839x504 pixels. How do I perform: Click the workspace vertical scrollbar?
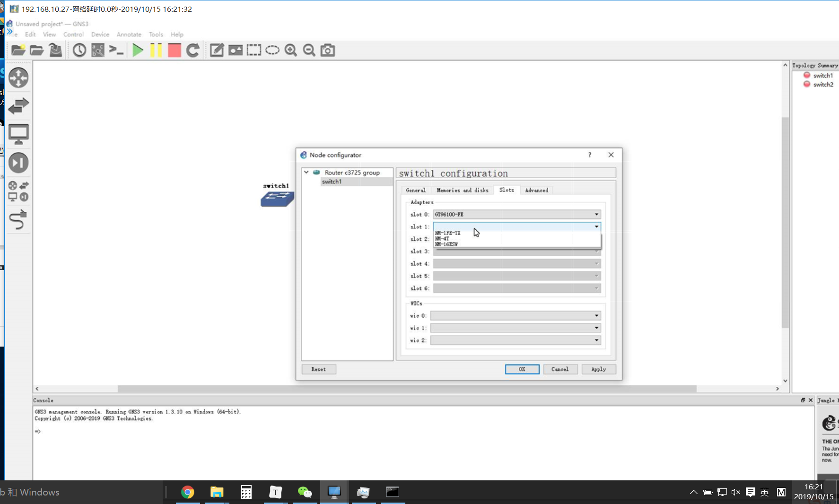click(x=785, y=222)
